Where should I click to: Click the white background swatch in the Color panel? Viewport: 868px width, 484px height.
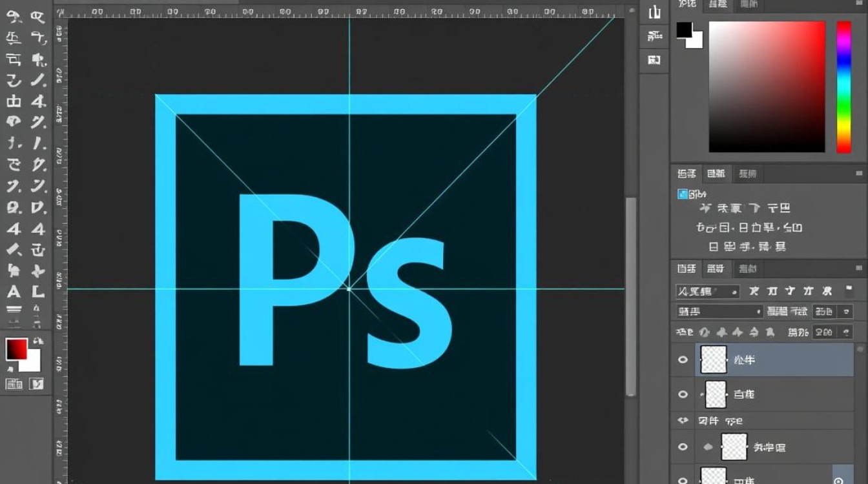click(x=696, y=41)
